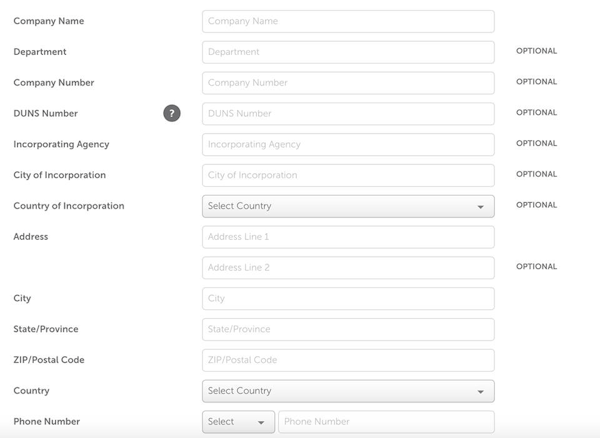Expand the Country select dropdown

point(347,391)
